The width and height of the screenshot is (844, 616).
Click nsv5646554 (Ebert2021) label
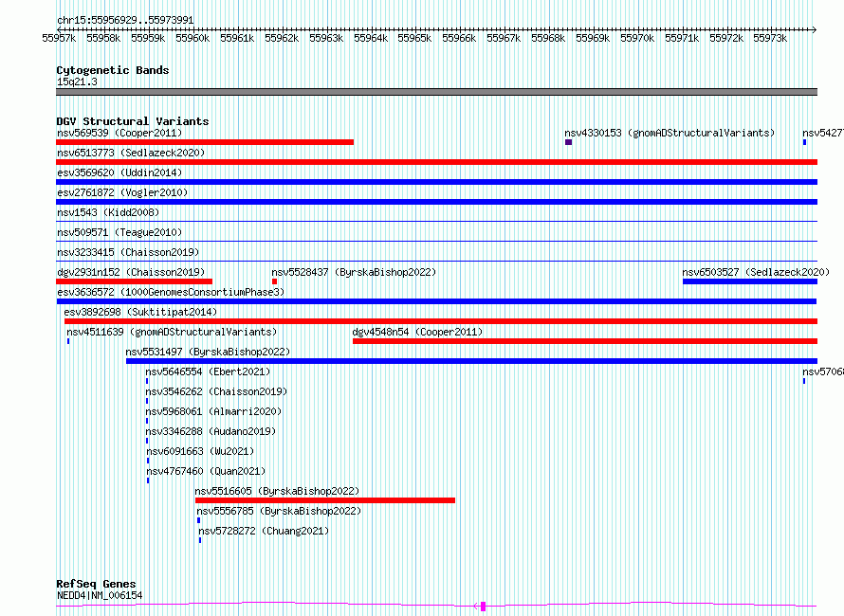click(208, 371)
